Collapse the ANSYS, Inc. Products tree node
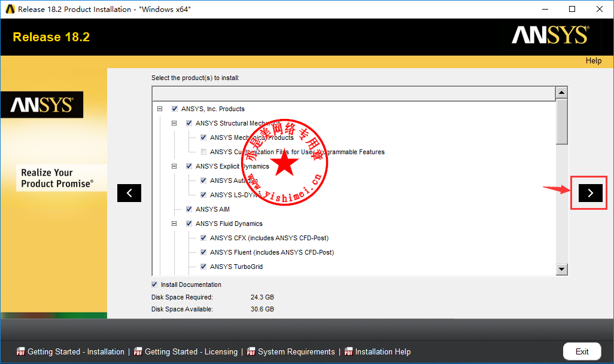Viewport: 614px width, 364px height. (x=160, y=109)
